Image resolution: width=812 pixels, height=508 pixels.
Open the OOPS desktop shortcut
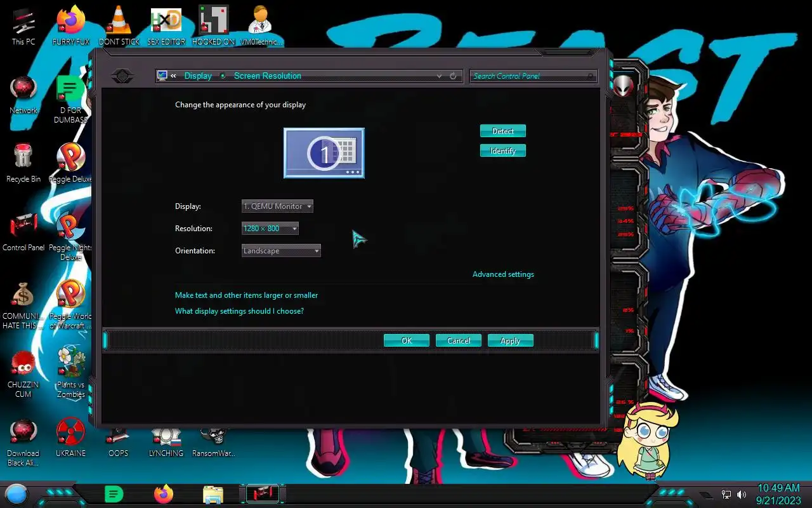click(x=119, y=438)
